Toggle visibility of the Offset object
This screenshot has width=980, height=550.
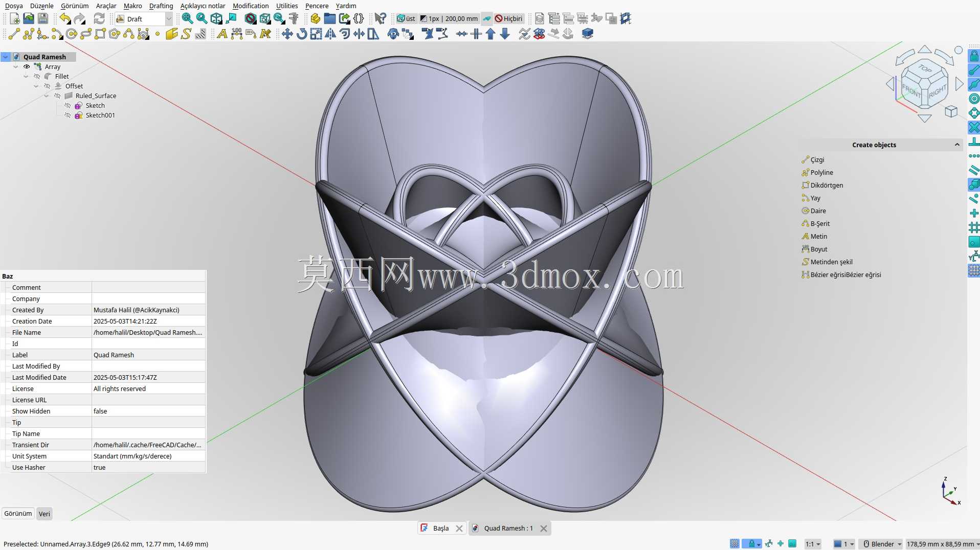pos(47,86)
